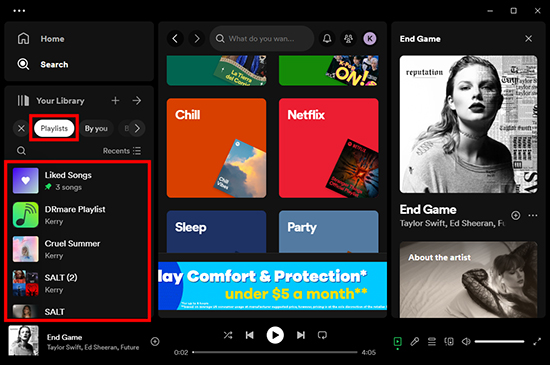Enter full screen mode
Viewport: 550px width, 365px height.
point(537,342)
